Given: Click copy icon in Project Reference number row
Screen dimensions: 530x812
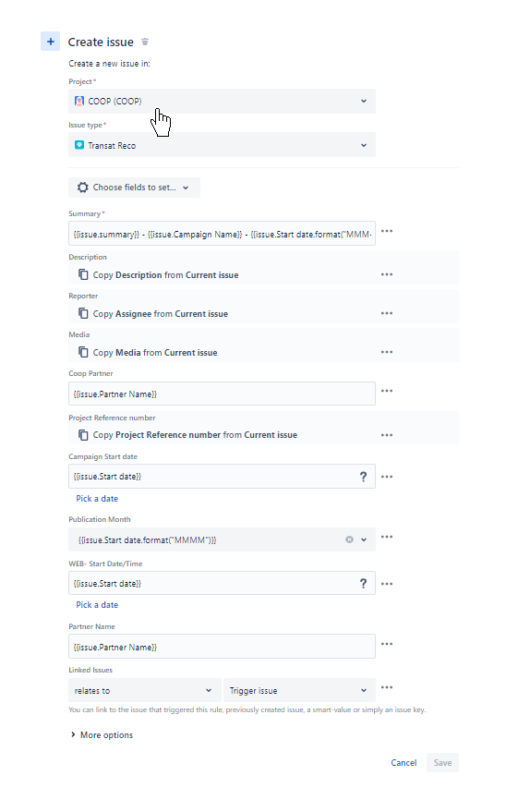Looking at the screenshot, I should click(x=83, y=435).
